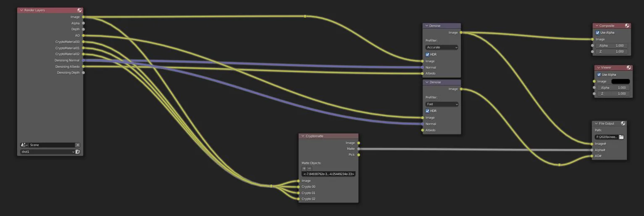The image size is (644, 216).
Task: Open the Prefilter dropdown set to Accurate
Action: (442, 48)
